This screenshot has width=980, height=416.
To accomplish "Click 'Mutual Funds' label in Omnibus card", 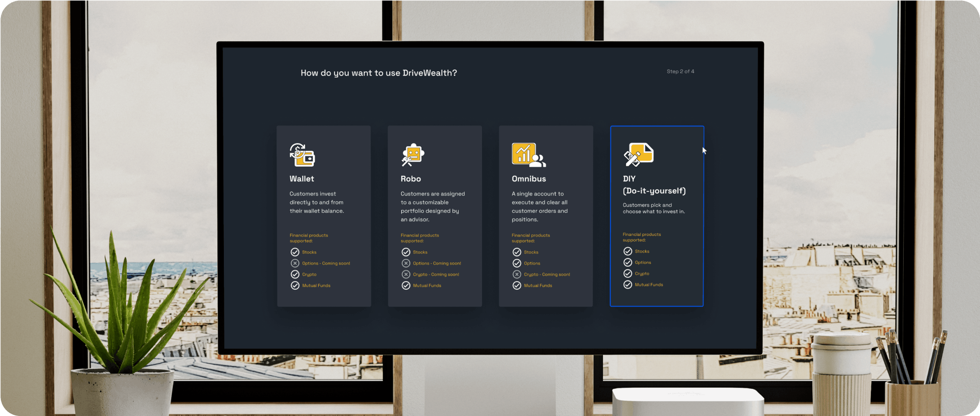I will [538, 286].
